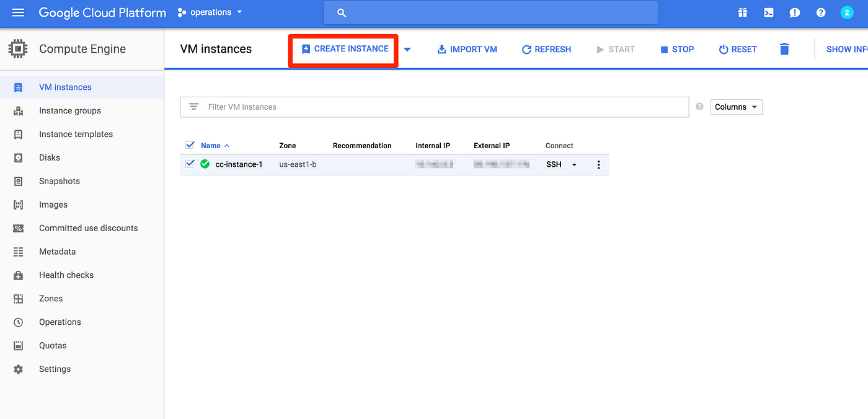This screenshot has height=419, width=868.
Task: Open the Columns dropdown
Action: coord(736,107)
